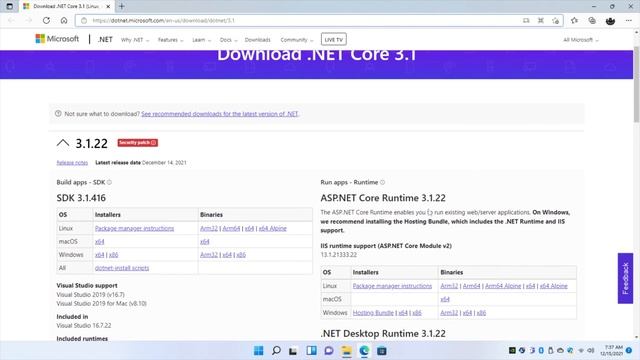Screen dimensions: 640x360
Task: Expand the Why .NET dropdown
Action: pos(135,40)
